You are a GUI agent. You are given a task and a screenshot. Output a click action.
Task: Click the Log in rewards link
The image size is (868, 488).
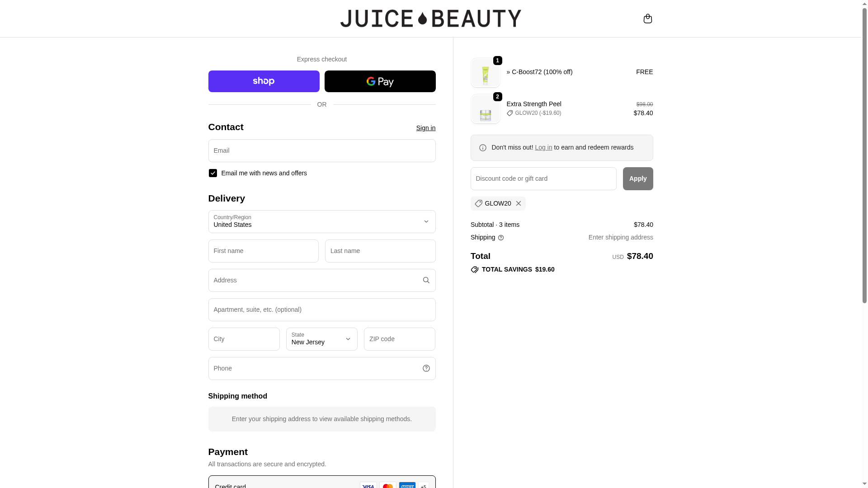pos(543,147)
